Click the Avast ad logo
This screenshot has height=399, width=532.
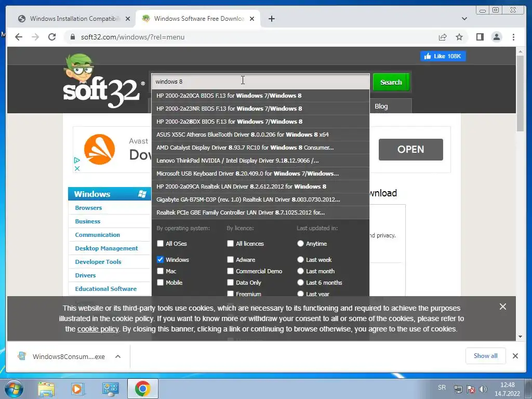pyautogui.click(x=99, y=149)
